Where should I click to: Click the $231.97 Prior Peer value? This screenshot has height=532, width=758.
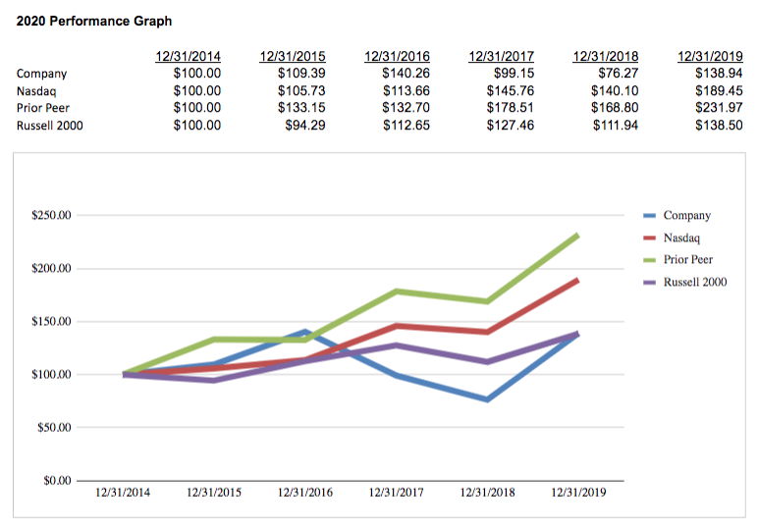[716, 108]
